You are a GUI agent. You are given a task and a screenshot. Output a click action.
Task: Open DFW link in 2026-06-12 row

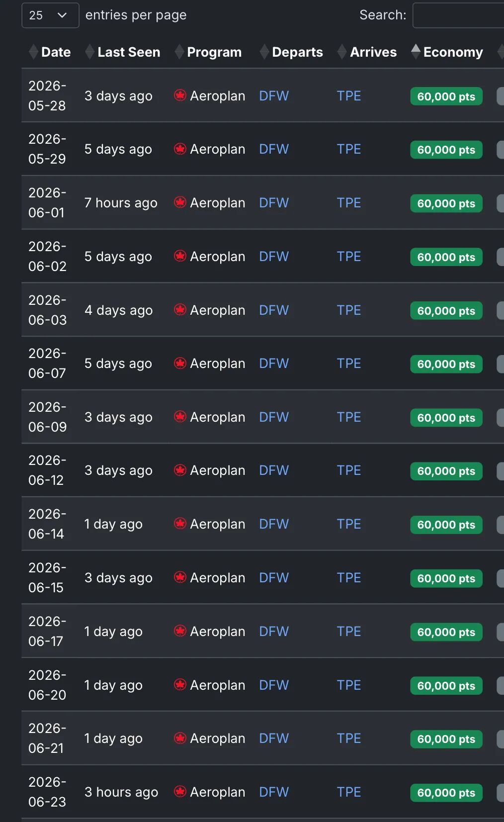[x=274, y=470]
